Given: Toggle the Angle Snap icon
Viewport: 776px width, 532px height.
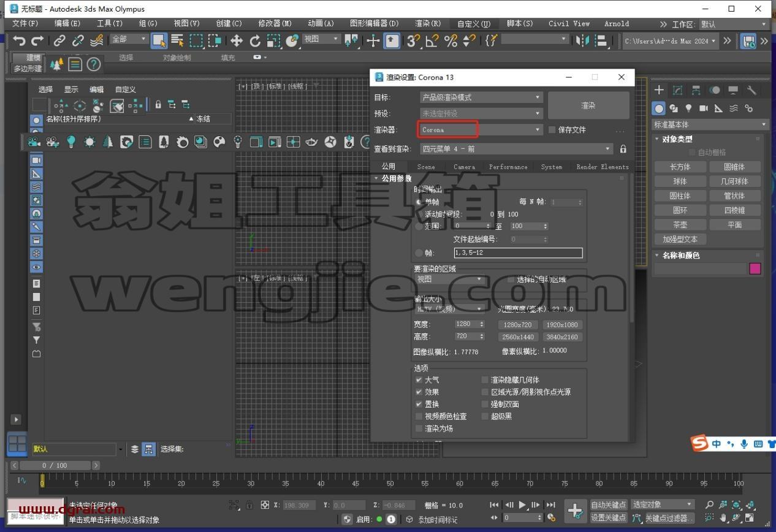Looking at the screenshot, I should [x=432, y=40].
